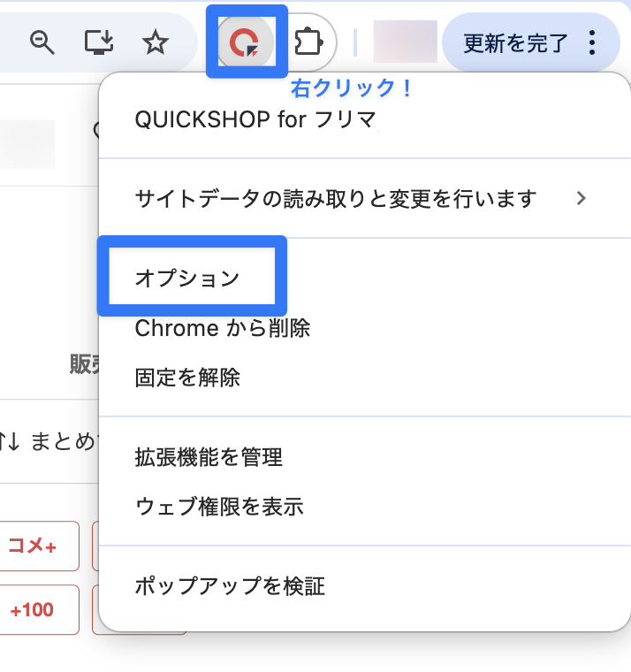This screenshot has width=631, height=672.
Task: Click the ↑↓ まとめて sort control
Action: tap(49, 441)
